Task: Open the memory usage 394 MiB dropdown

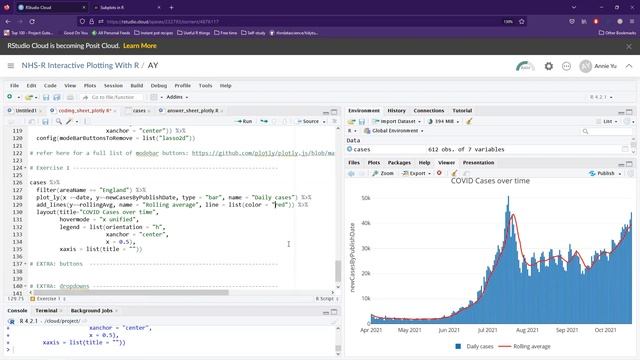Action: click(443, 121)
